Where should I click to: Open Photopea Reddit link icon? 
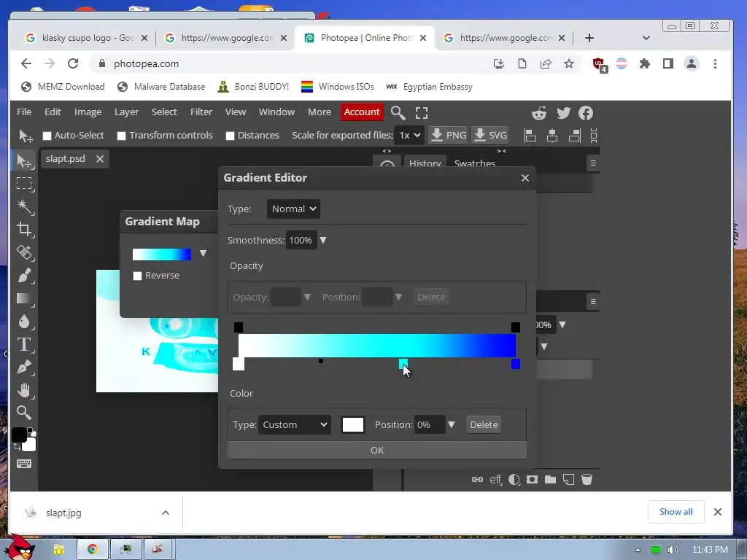click(x=539, y=113)
